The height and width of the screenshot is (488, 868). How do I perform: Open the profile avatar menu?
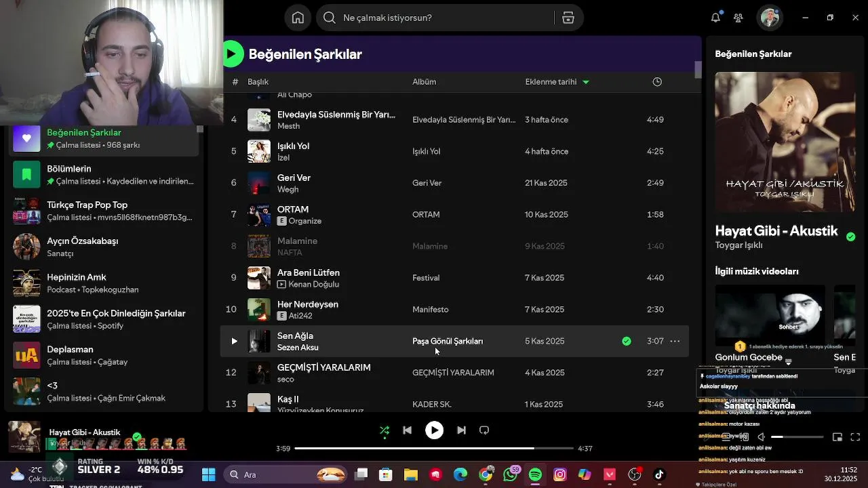(770, 18)
